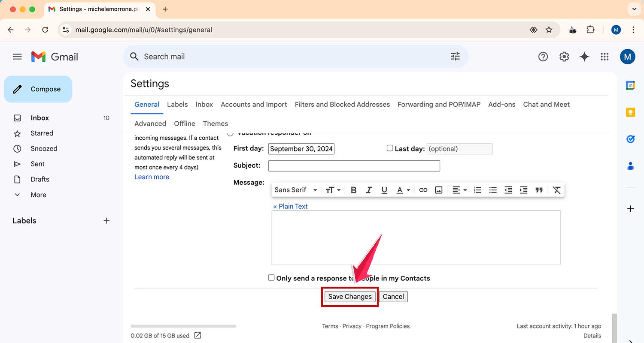The width and height of the screenshot is (644, 343).
Task: Open Gmail settings gear icon
Action: [x=564, y=56]
